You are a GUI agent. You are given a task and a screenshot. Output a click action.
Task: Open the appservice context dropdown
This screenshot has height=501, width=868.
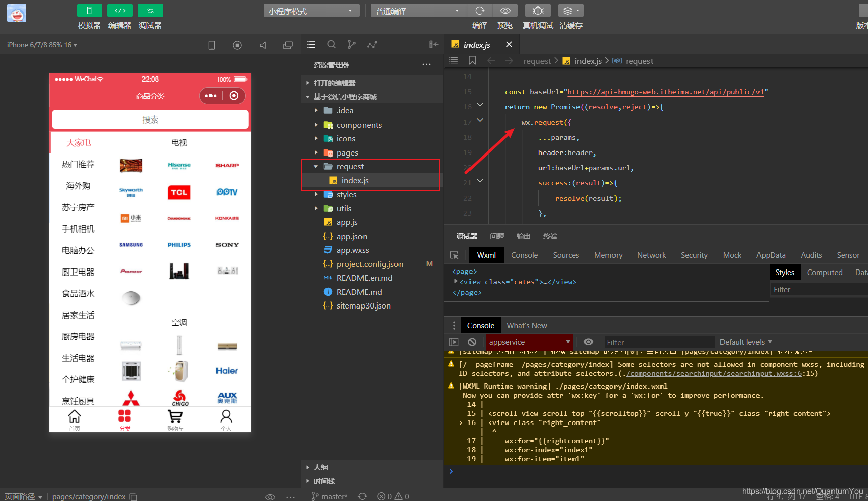529,342
